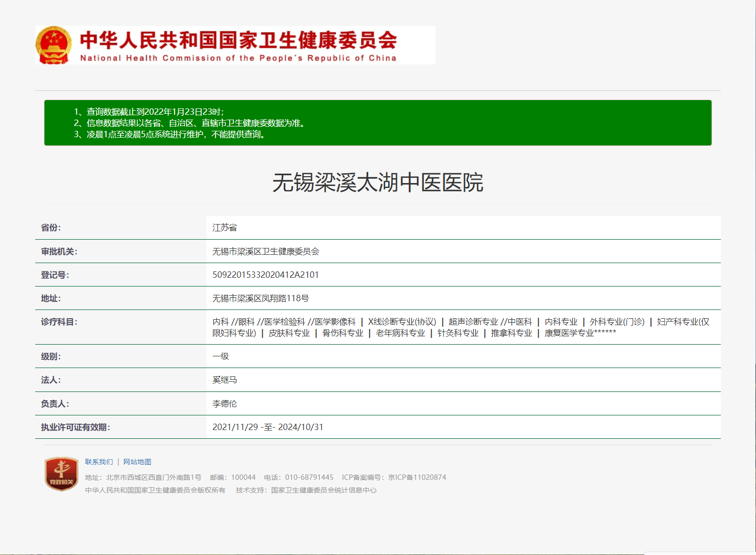Click the ICP备案编号 京ICP备11020874 text

pyautogui.click(x=394, y=477)
